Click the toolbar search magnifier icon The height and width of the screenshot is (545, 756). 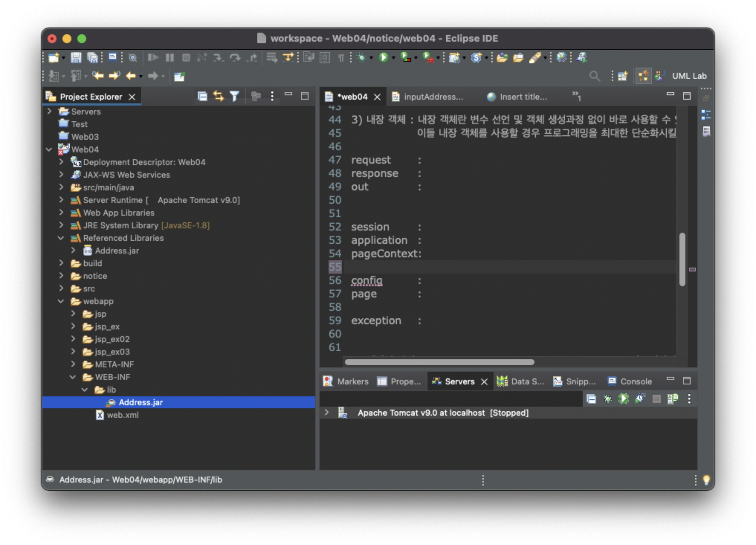594,76
